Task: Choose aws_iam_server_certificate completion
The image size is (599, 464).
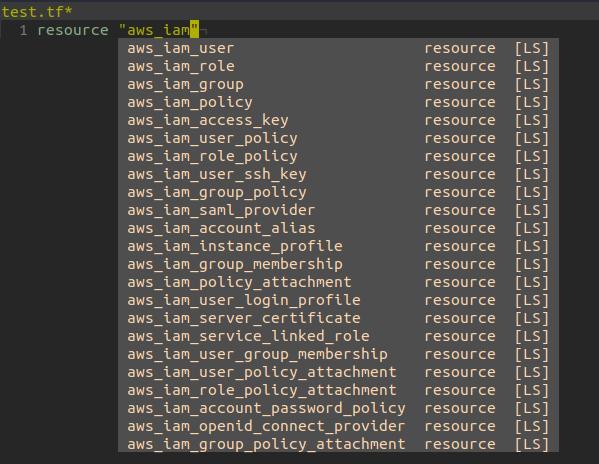Action: (338, 318)
